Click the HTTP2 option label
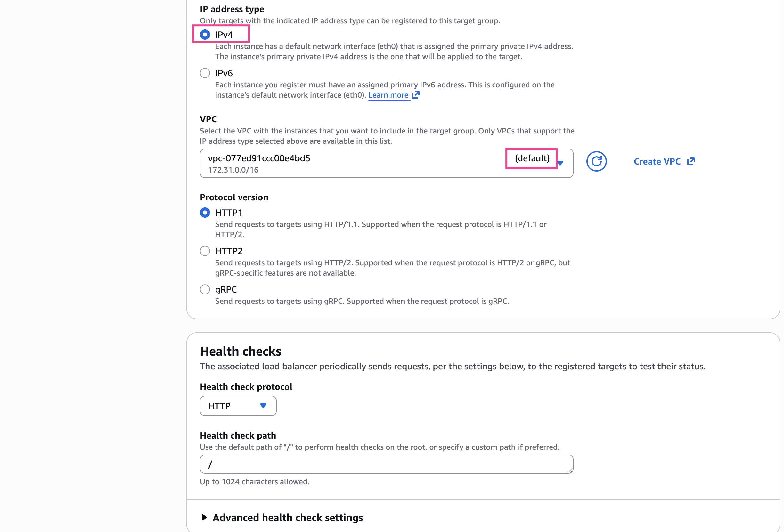Screen dimensions: 784x532 tap(229, 251)
